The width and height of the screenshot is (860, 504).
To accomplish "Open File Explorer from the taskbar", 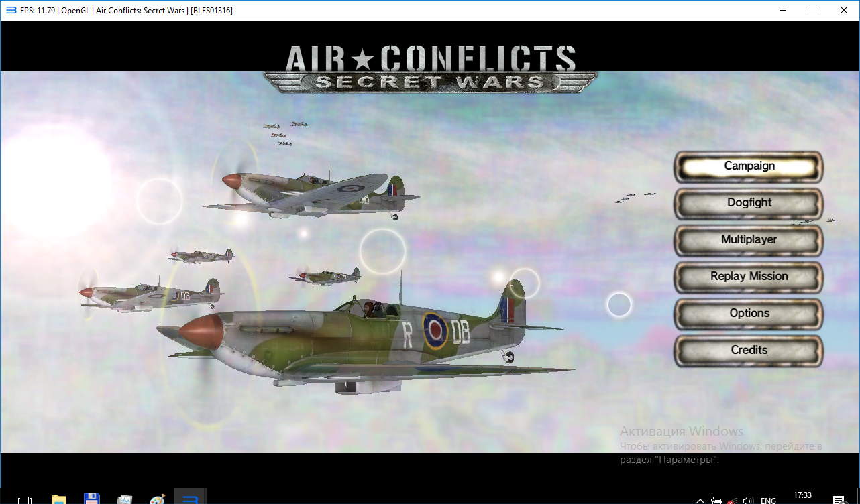I will 59,499.
